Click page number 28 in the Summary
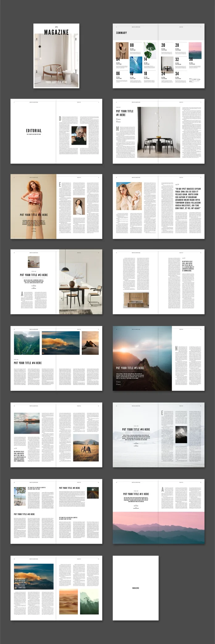 177,45
